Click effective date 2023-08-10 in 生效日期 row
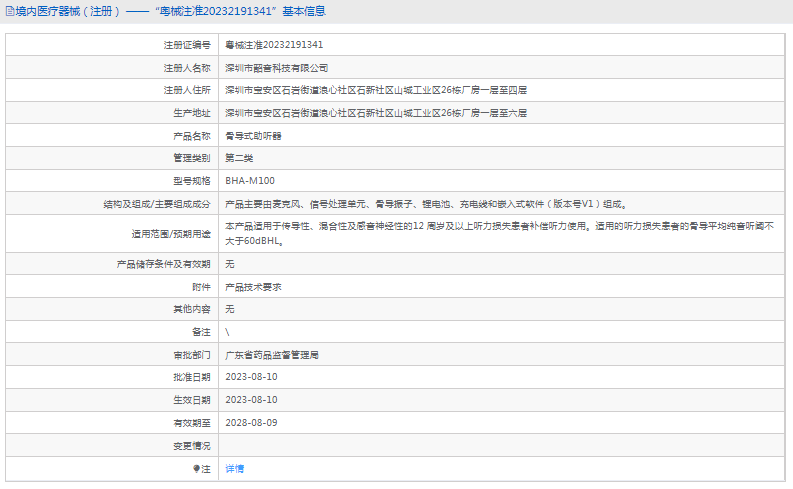This screenshot has height=489, width=793. [x=251, y=399]
